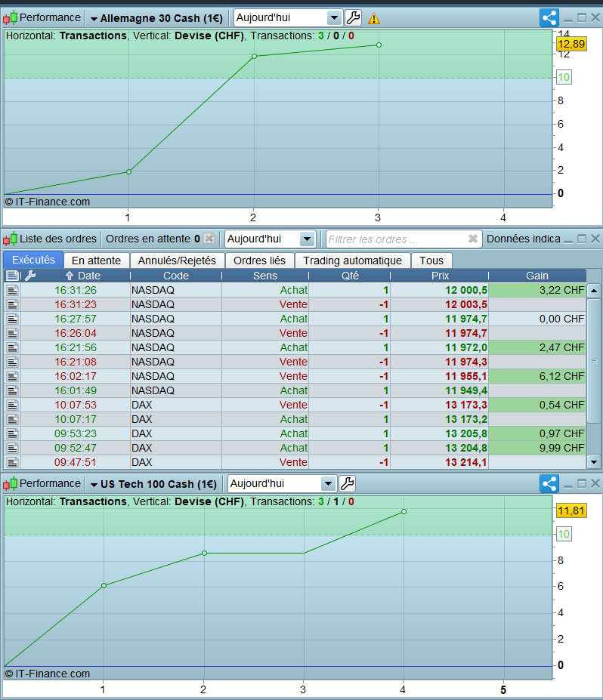
Task: Click the 3,22 CHF gain cell
Action: pyautogui.click(x=537, y=290)
